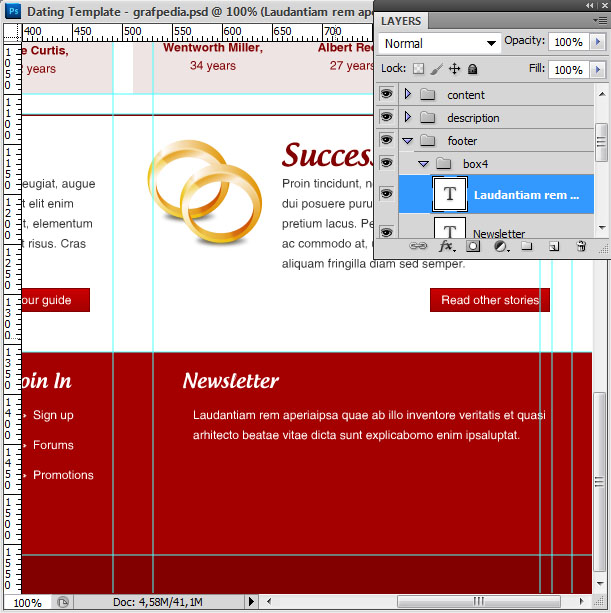This screenshot has height=613, width=611.
Task: Click the content group folder icon
Action: tap(427, 94)
